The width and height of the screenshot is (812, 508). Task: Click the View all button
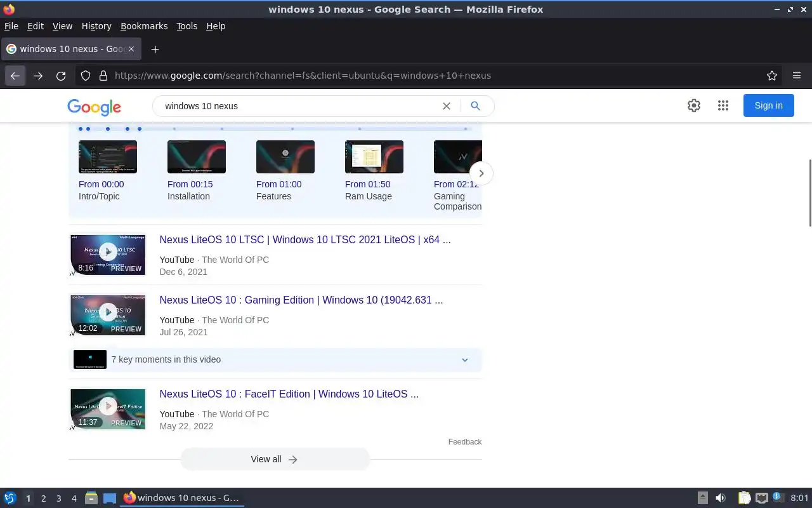point(275,459)
